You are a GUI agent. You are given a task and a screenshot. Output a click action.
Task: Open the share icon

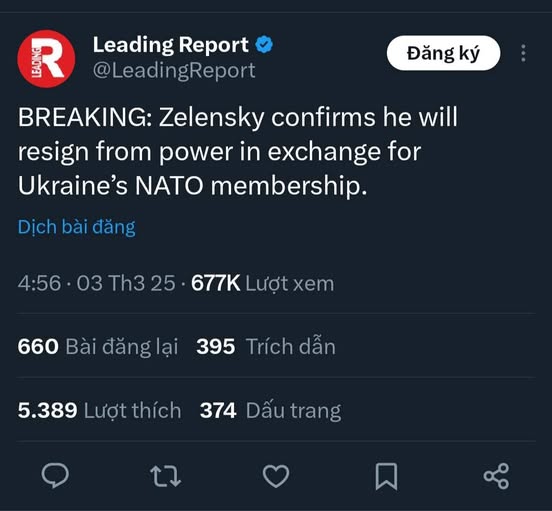point(496,476)
